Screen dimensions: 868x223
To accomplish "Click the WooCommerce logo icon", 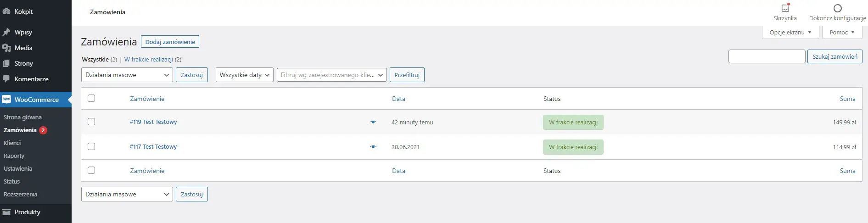I will pos(6,100).
